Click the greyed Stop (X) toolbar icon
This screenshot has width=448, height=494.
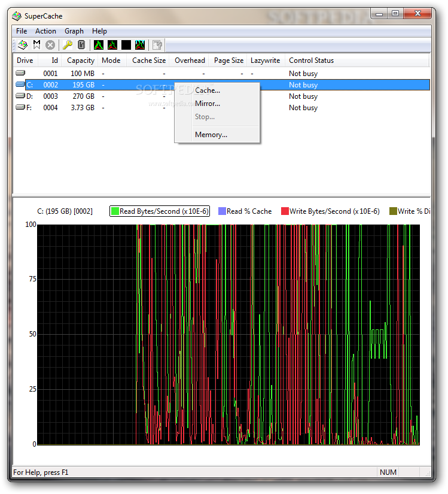click(x=50, y=45)
